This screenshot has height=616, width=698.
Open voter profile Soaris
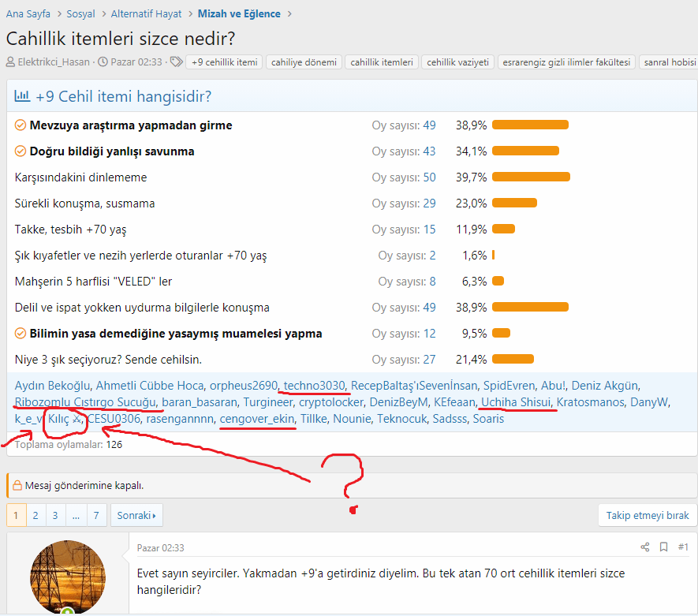click(x=488, y=419)
